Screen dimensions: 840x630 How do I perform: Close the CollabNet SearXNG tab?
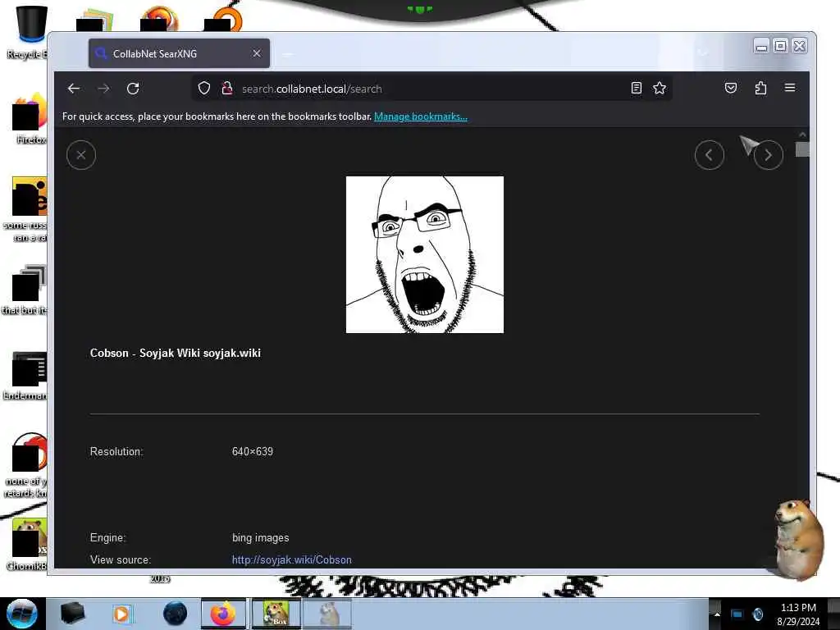coord(257,53)
